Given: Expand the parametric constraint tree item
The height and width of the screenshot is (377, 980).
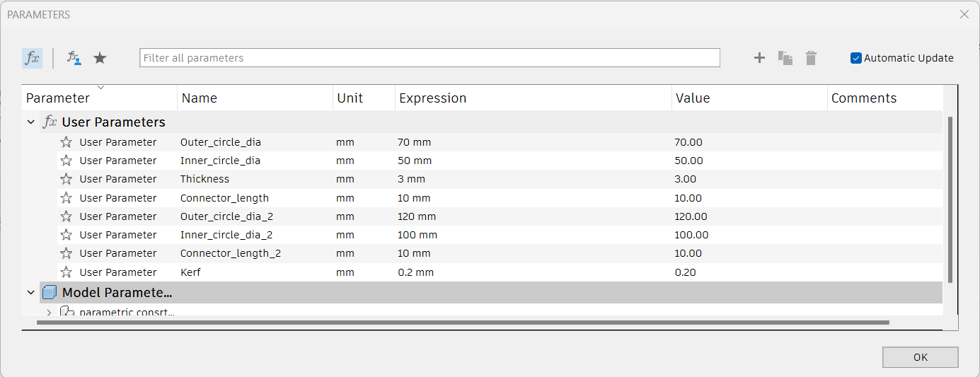Looking at the screenshot, I should [x=49, y=312].
